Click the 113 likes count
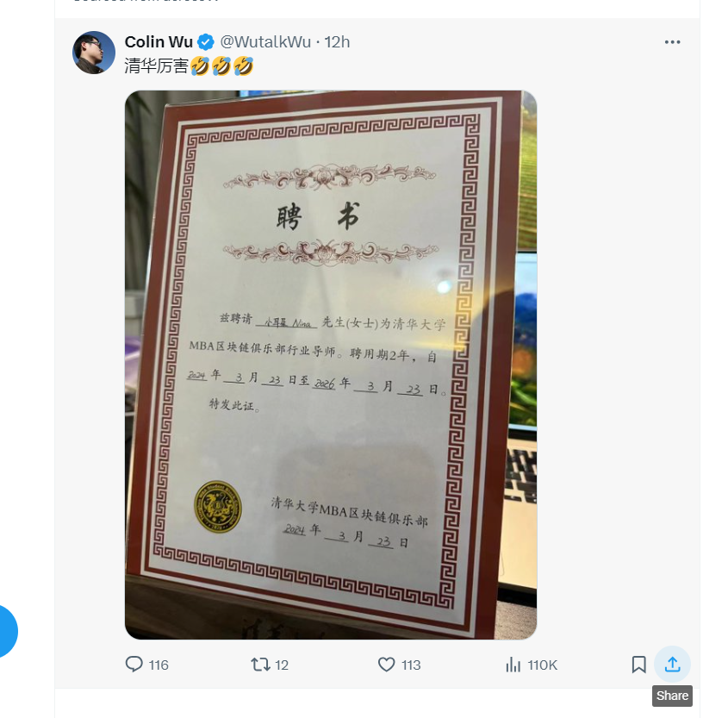728x718 pixels. pos(411,665)
